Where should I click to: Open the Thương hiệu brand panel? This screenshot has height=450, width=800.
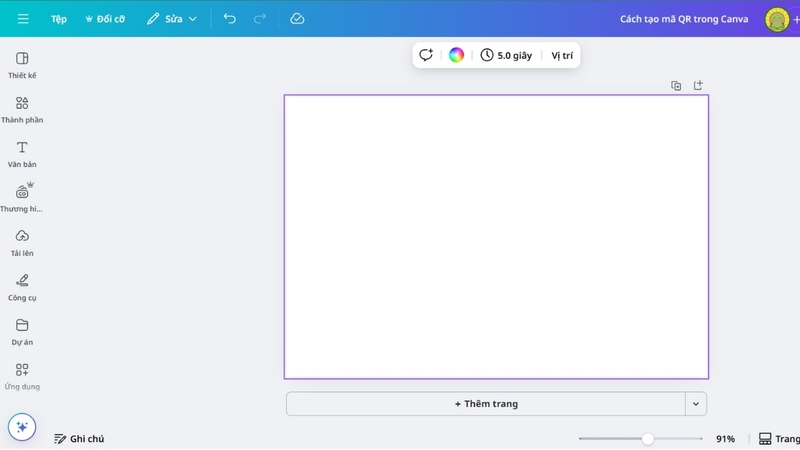(x=22, y=198)
